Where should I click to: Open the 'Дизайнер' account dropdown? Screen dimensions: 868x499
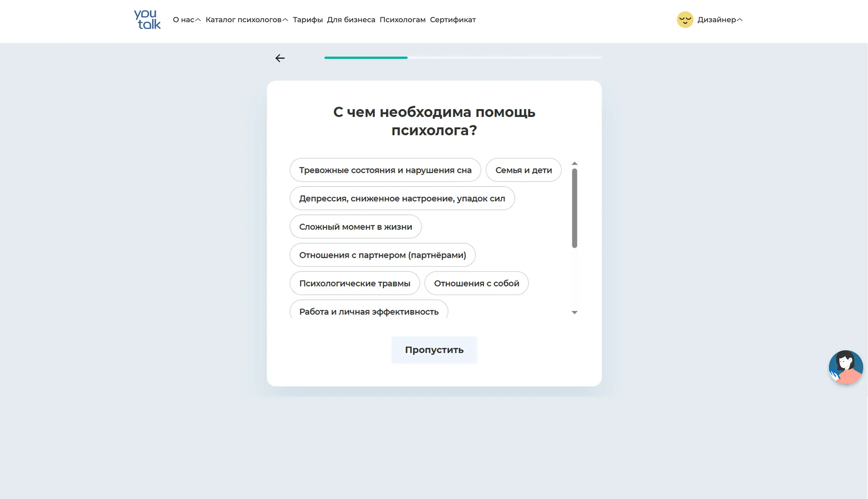tap(719, 20)
